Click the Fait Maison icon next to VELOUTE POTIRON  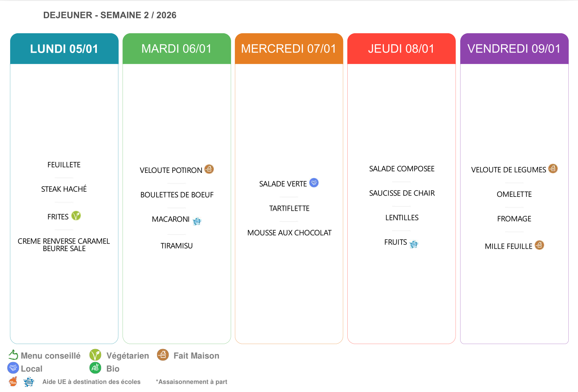pos(209,169)
